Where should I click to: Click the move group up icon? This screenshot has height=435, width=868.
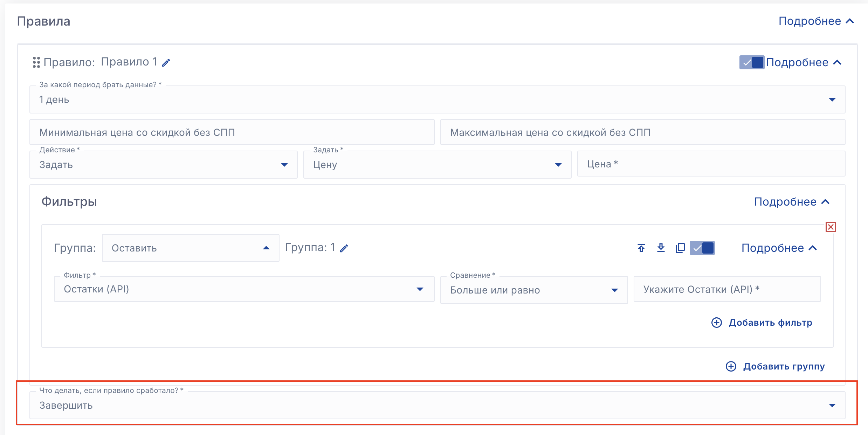(x=641, y=248)
